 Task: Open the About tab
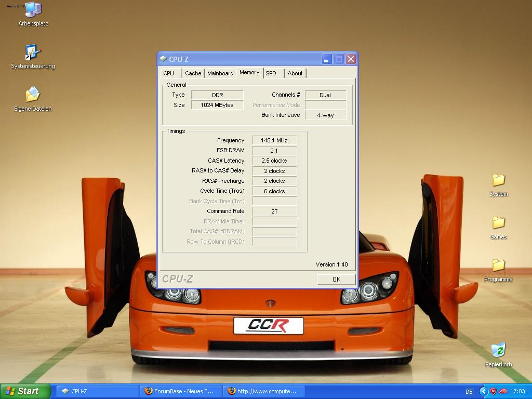(295, 73)
